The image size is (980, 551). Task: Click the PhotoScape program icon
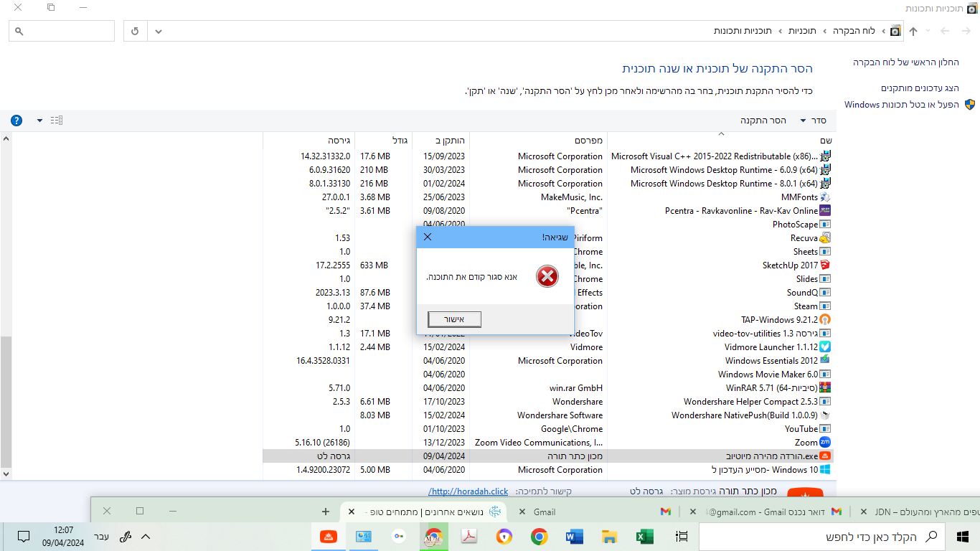point(825,225)
